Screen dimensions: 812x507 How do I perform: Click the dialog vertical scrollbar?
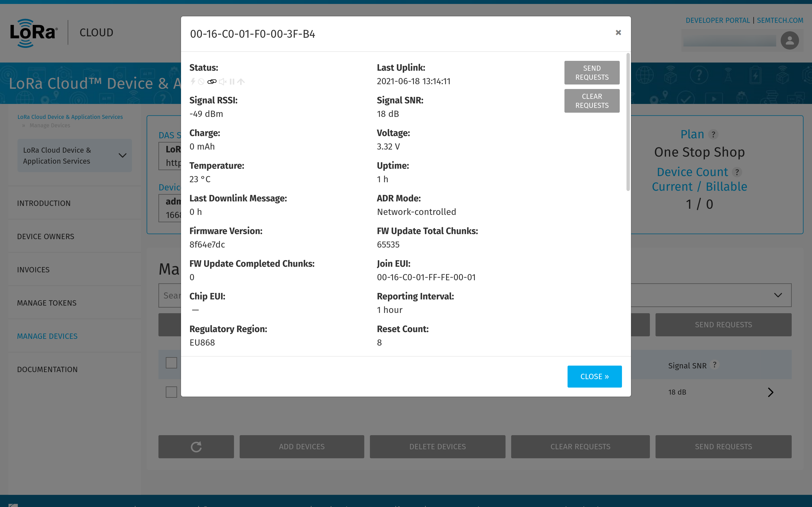click(628, 122)
